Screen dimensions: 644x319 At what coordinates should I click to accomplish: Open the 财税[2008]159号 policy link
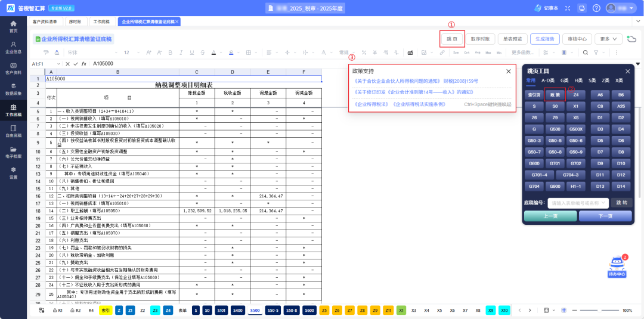[460, 81]
